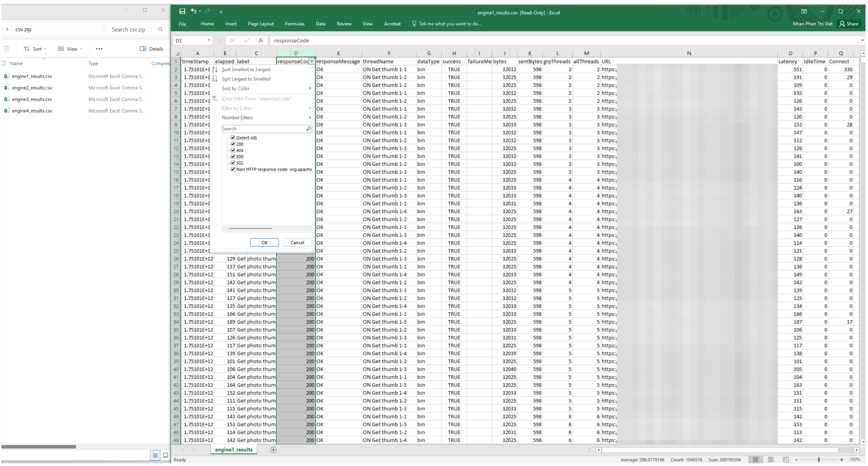Toggle the (Select All) checkbox
Viewport: 868px width, 466px height.
[233, 137]
